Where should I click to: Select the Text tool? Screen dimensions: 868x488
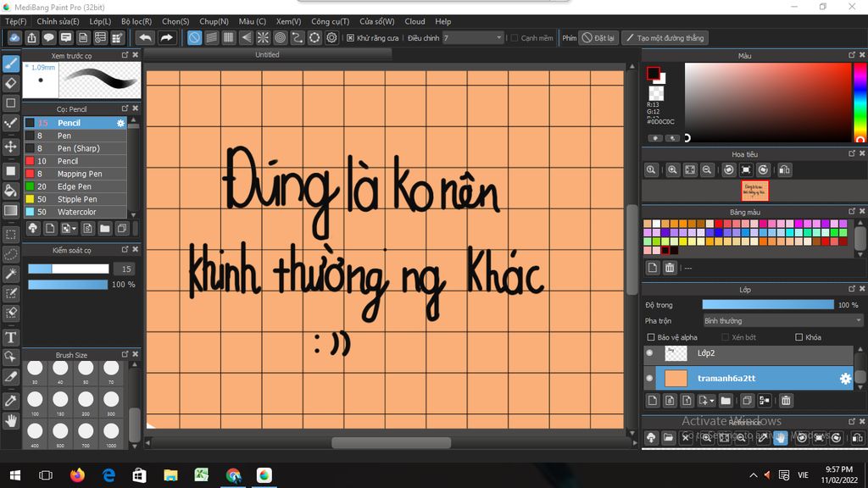click(x=10, y=337)
